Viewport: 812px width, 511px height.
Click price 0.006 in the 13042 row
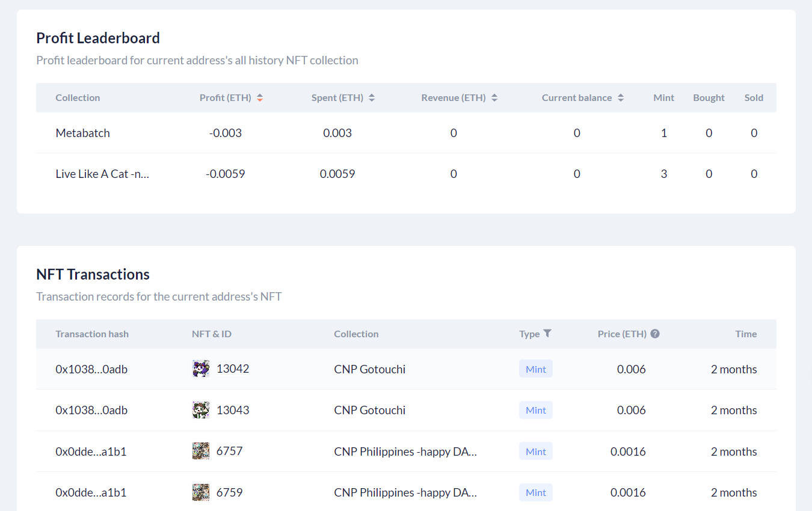[x=632, y=369]
